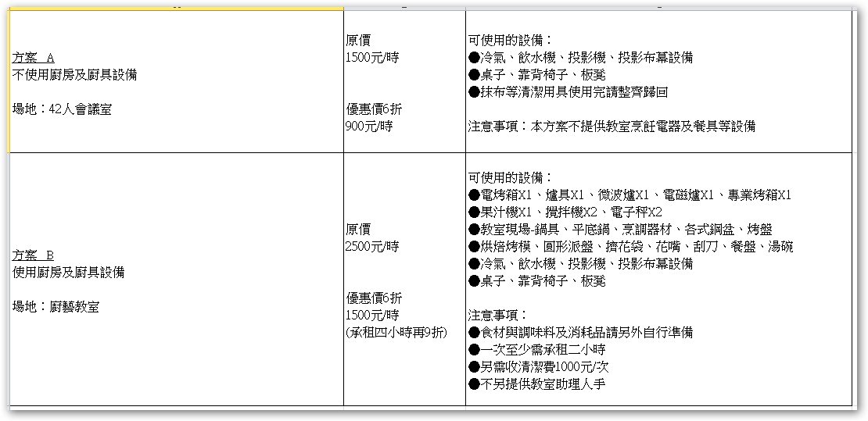Click the 場地：42人會議室 line
The image size is (868, 421).
tap(62, 109)
